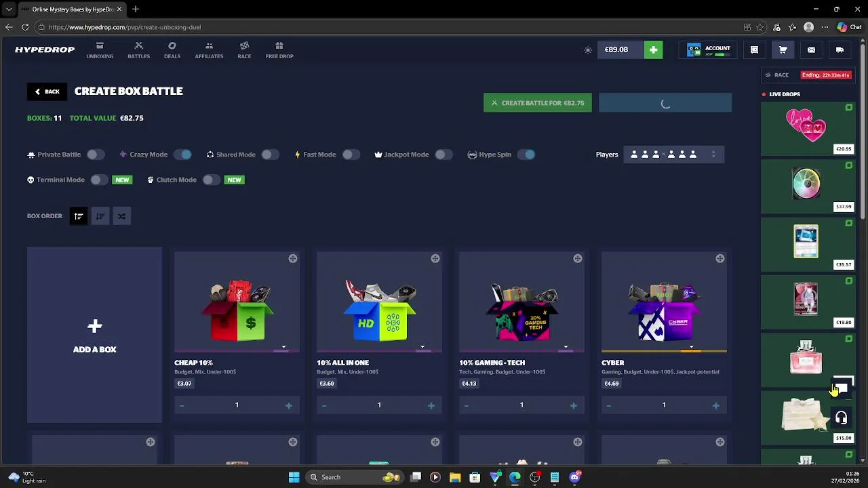Click the Cyber box quantity field
Image resolution: width=868 pixels, height=488 pixels.
[x=664, y=405]
